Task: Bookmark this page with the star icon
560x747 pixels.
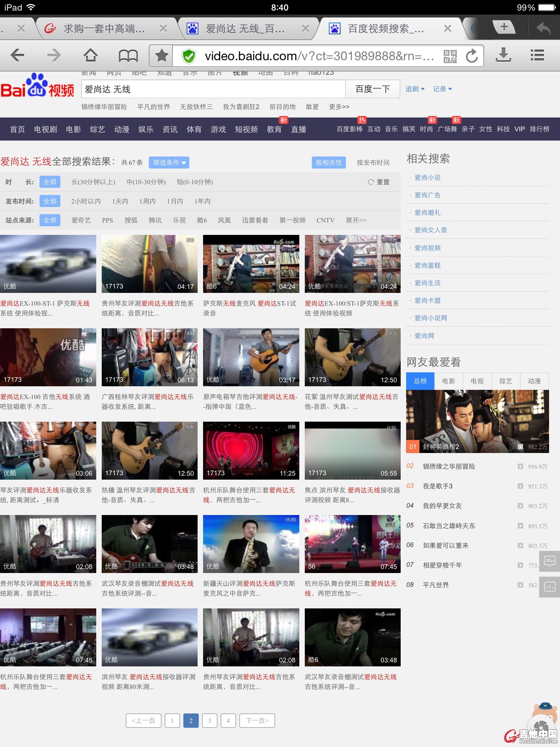Action: coord(162,56)
